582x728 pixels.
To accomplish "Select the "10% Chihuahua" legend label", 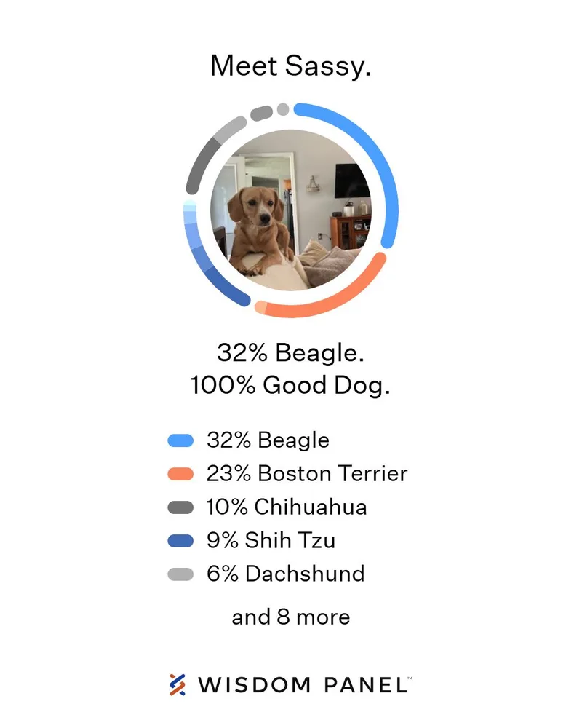I will pyautogui.click(x=287, y=507).
